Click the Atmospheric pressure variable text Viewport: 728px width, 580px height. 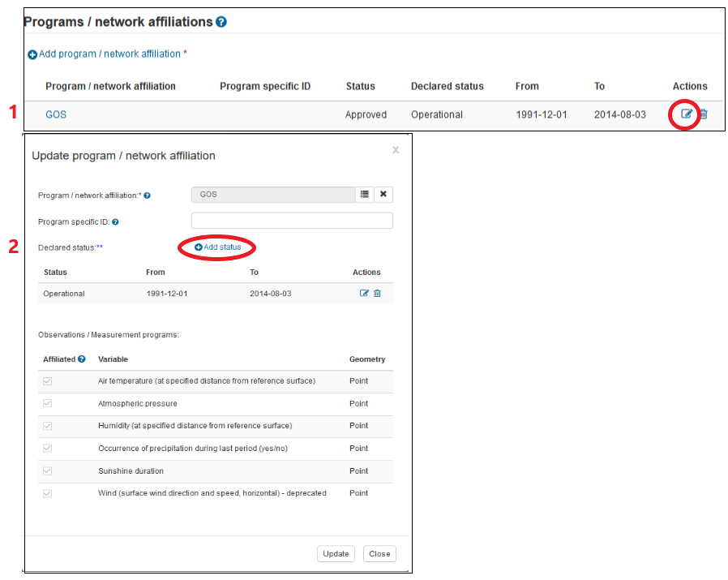coord(138,403)
